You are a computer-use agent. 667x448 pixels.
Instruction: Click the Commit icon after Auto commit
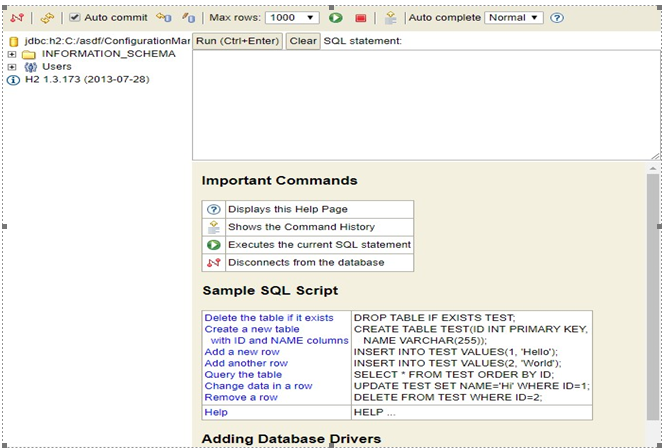(165, 18)
